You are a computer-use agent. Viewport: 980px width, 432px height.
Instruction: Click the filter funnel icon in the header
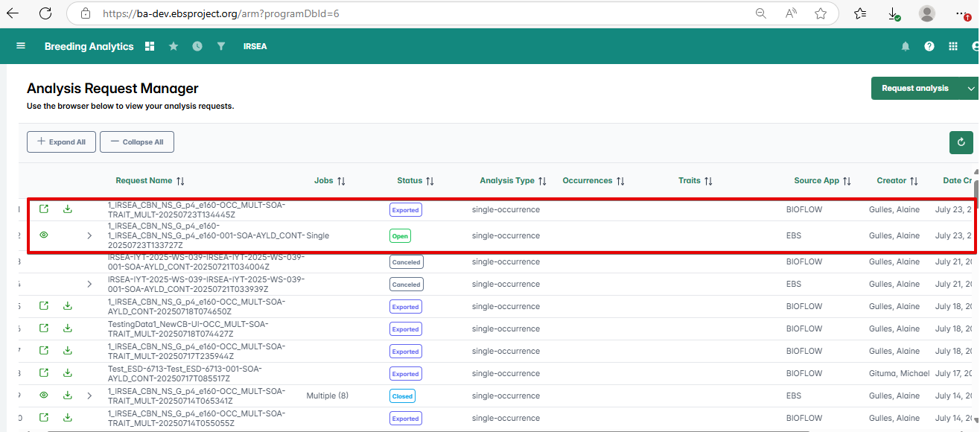[221, 46]
